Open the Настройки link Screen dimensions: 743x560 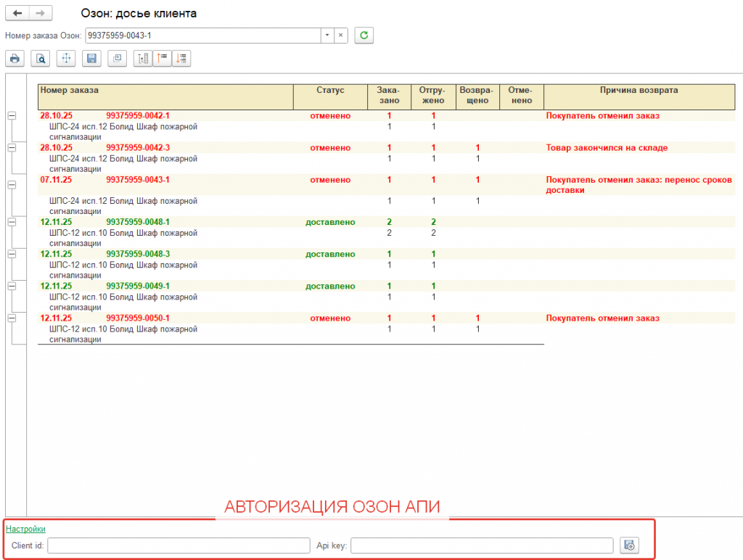25,529
